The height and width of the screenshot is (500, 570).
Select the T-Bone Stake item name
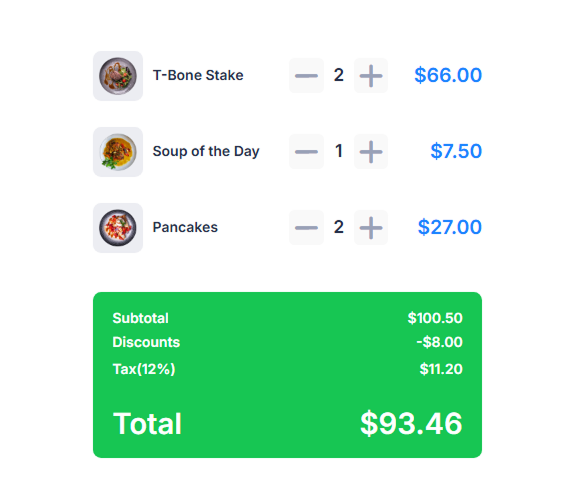click(198, 75)
